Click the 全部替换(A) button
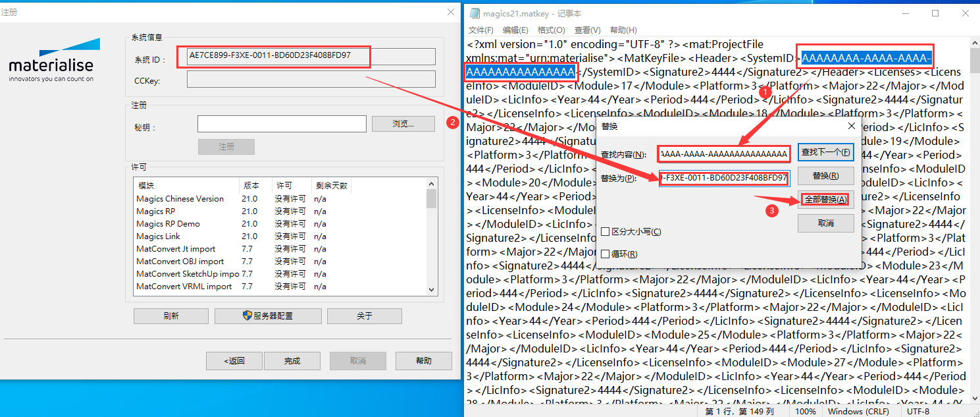 825,200
